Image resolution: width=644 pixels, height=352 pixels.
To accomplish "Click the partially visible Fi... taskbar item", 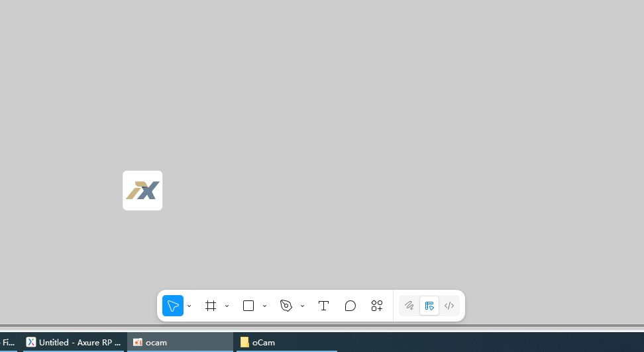I will click(x=8, y=342).
